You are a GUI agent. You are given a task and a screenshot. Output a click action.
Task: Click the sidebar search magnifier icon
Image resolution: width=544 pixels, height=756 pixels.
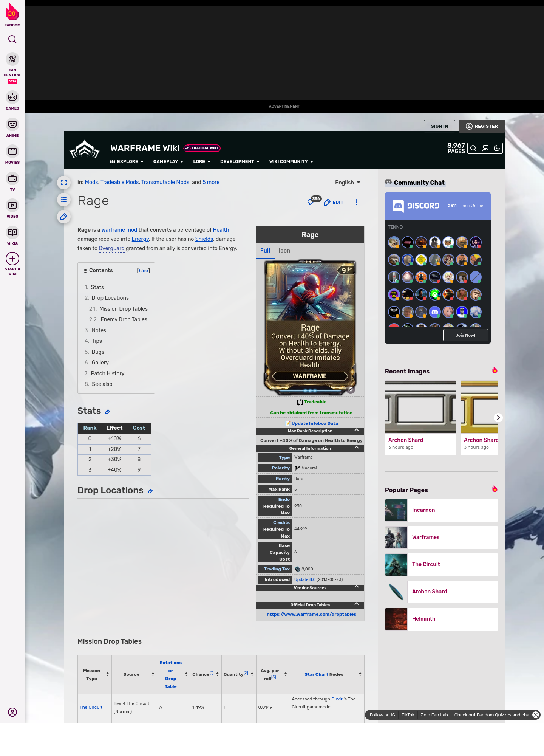12,39
